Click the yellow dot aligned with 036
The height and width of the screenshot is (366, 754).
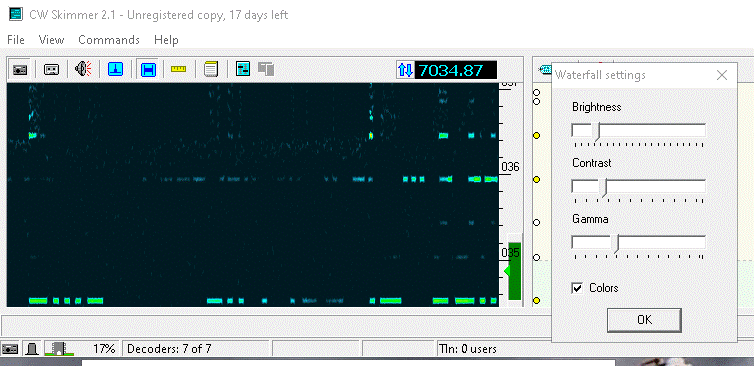(x=537, y=179)
